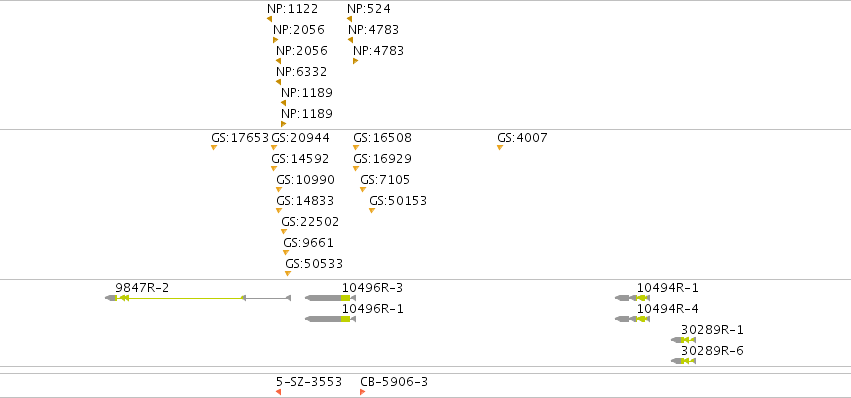Image resolution: width=851 pixels, height=398 pixels.
Task: Select the triangle marker under GS:14833
Action: click(279, 211)
